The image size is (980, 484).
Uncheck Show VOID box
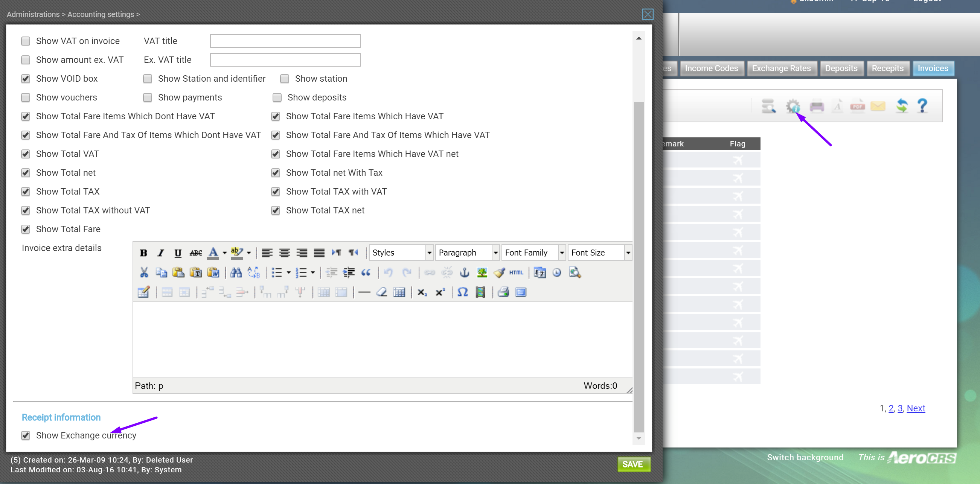click(x=26, y=79)
